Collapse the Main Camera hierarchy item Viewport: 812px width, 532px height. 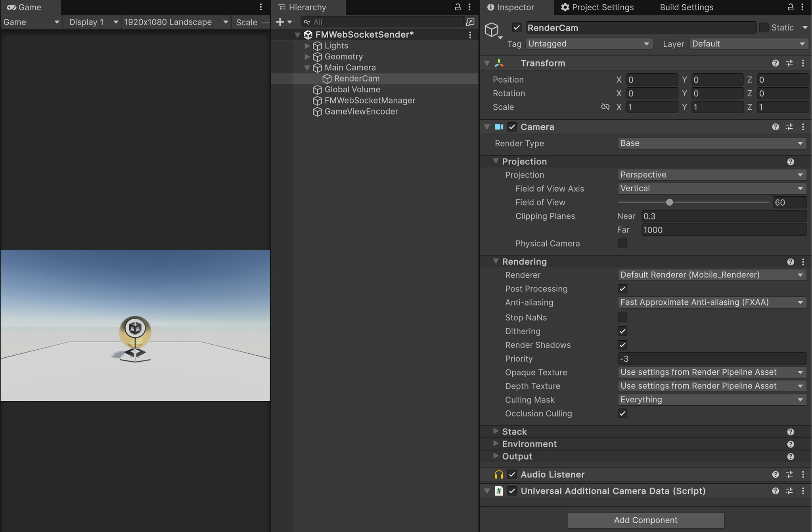pos(307,68)
